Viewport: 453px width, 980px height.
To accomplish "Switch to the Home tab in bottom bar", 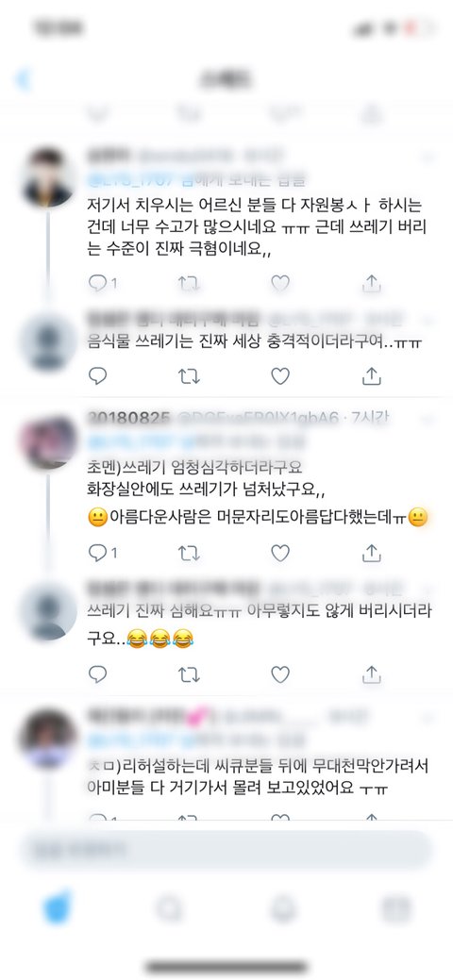I will 58,908.
